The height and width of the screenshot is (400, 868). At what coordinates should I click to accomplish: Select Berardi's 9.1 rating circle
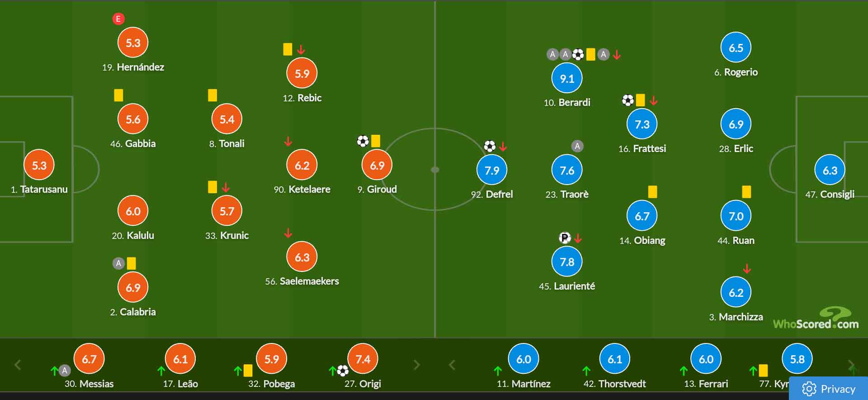point(567,78)
